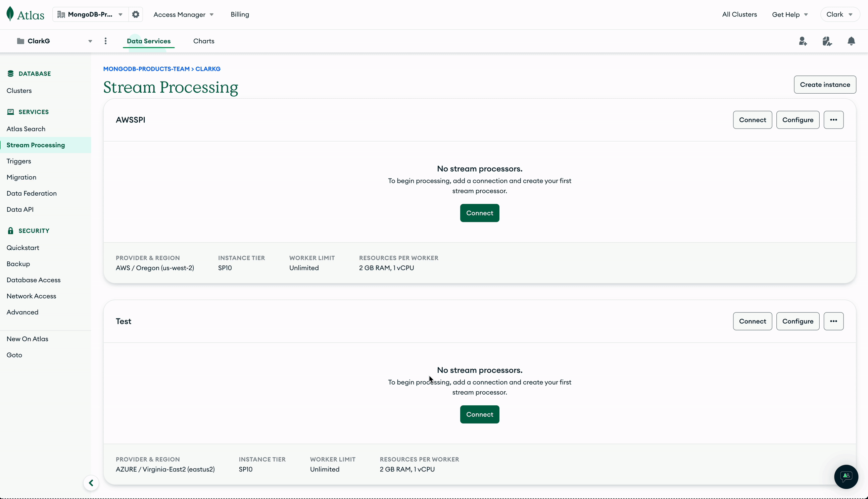868x499 pixels.
Task: Expand the Access Manager menu
Action: 184,14
